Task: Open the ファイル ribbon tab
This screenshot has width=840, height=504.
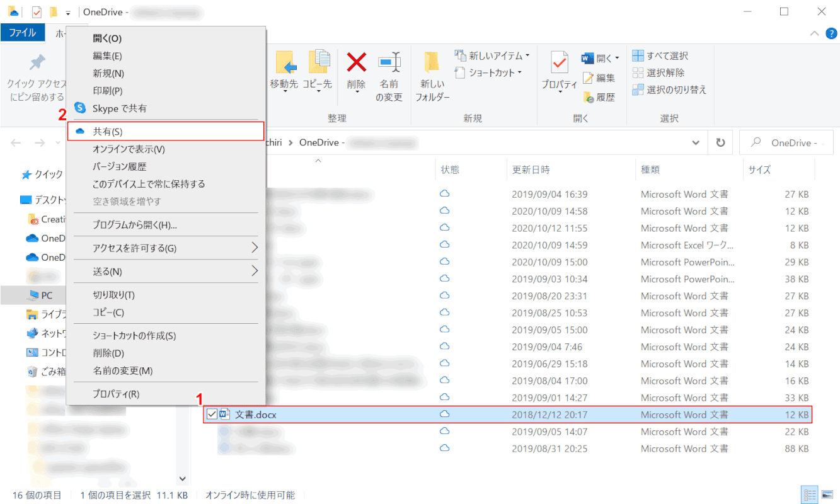Action: pos(23,33)
